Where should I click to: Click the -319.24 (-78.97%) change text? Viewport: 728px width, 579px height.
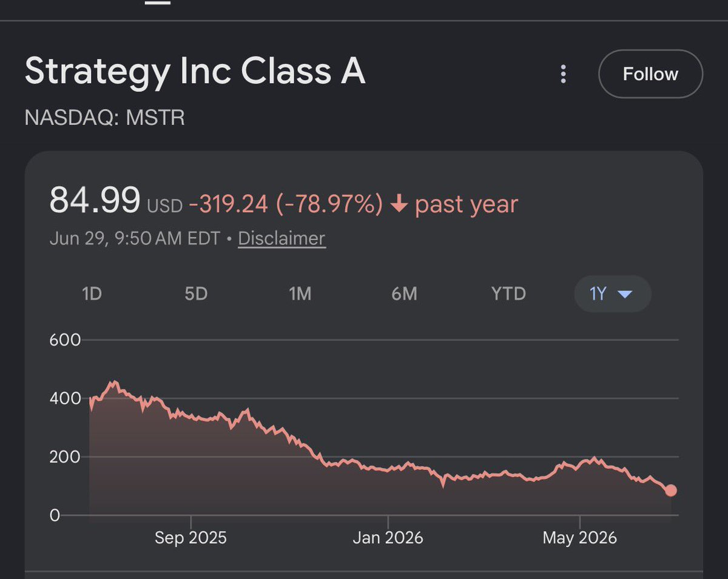[286, 205]
